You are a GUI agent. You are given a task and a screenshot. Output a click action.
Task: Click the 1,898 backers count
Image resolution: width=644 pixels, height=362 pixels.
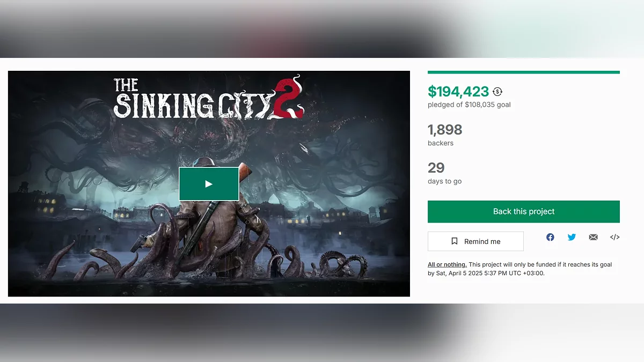(x=445, y=129)
